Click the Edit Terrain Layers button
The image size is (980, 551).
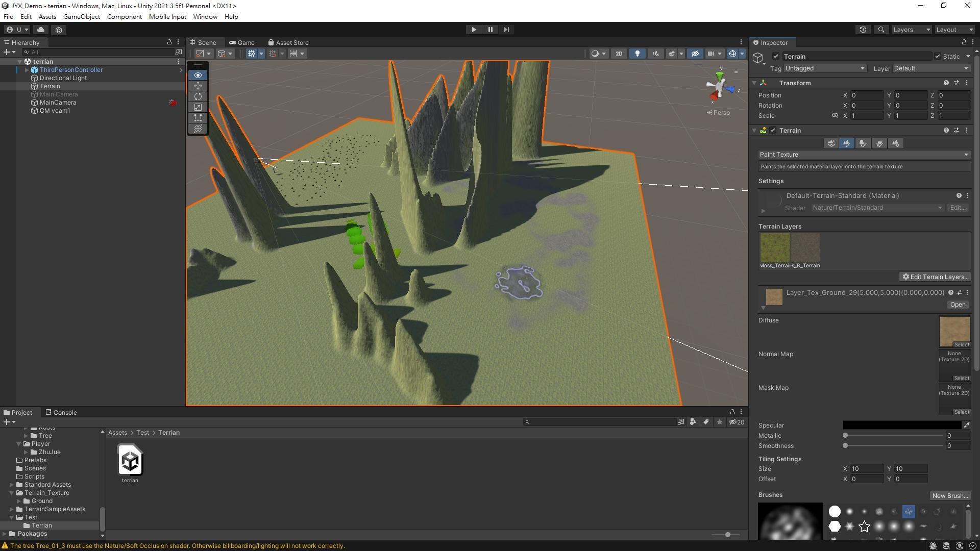point(935,277)
